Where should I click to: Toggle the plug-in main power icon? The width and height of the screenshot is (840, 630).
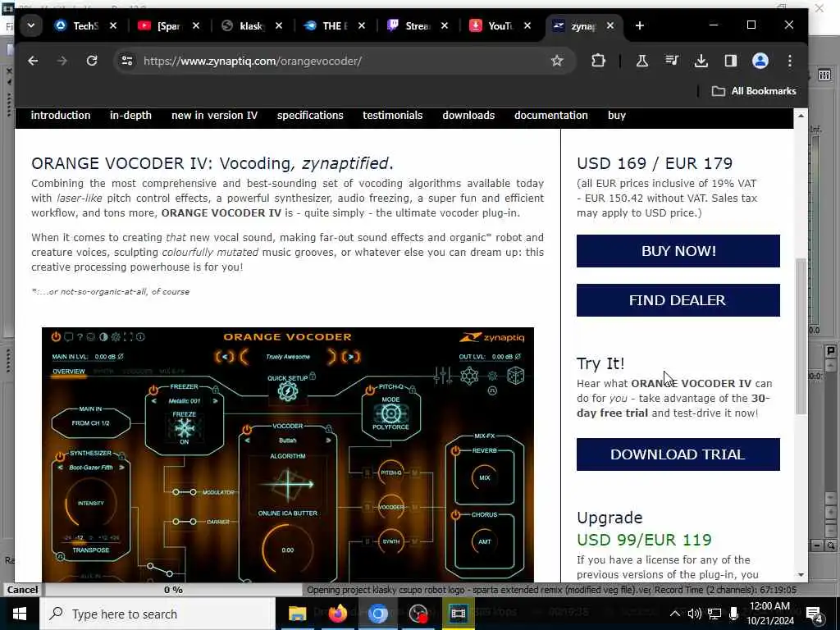pos(56,337)
